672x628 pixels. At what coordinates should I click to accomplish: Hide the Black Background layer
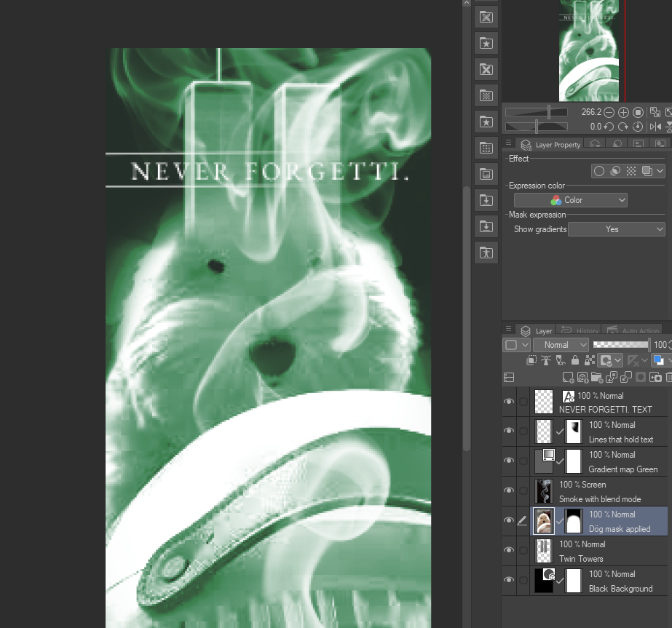[509, 580]
